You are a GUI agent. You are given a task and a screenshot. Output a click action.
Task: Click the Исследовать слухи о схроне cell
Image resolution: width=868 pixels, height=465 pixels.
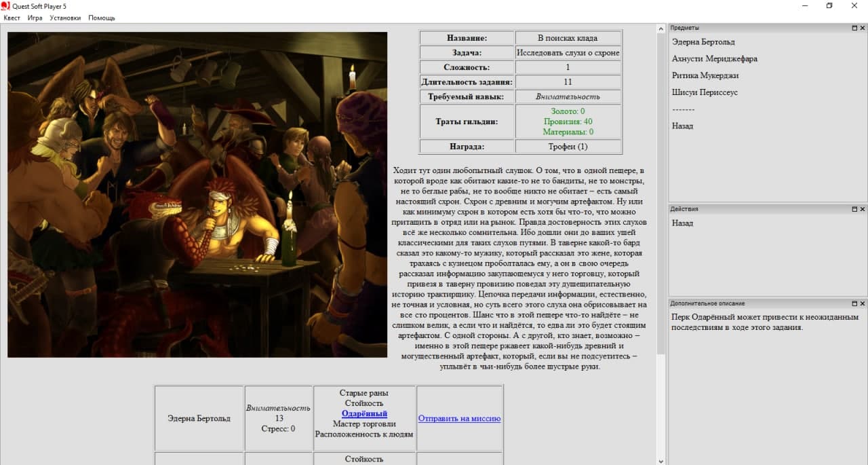[x=568, y=52]
